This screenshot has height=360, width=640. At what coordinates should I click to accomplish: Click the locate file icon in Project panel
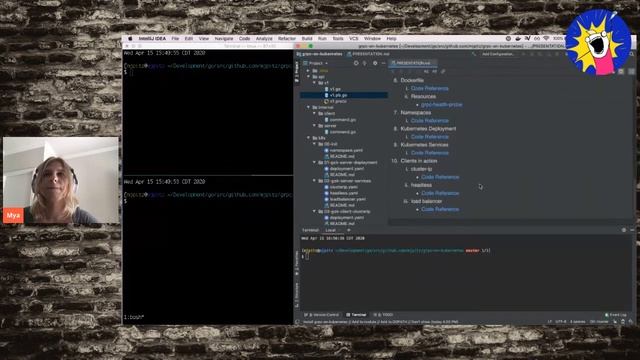356,63
